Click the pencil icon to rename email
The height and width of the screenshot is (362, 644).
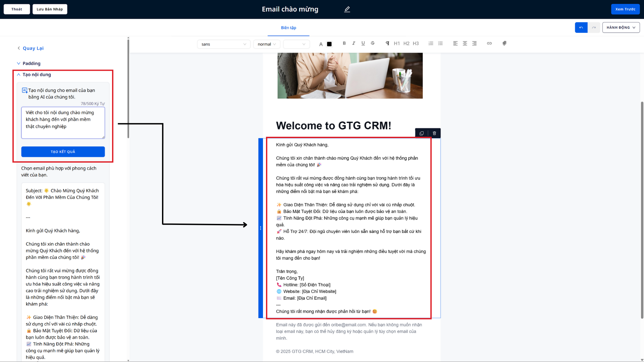[347, 9]
